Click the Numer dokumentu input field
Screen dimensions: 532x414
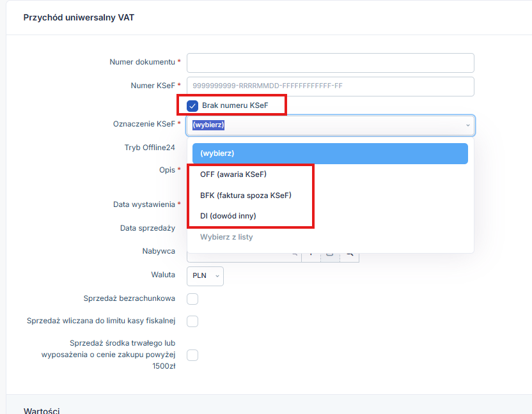(330, 63)
